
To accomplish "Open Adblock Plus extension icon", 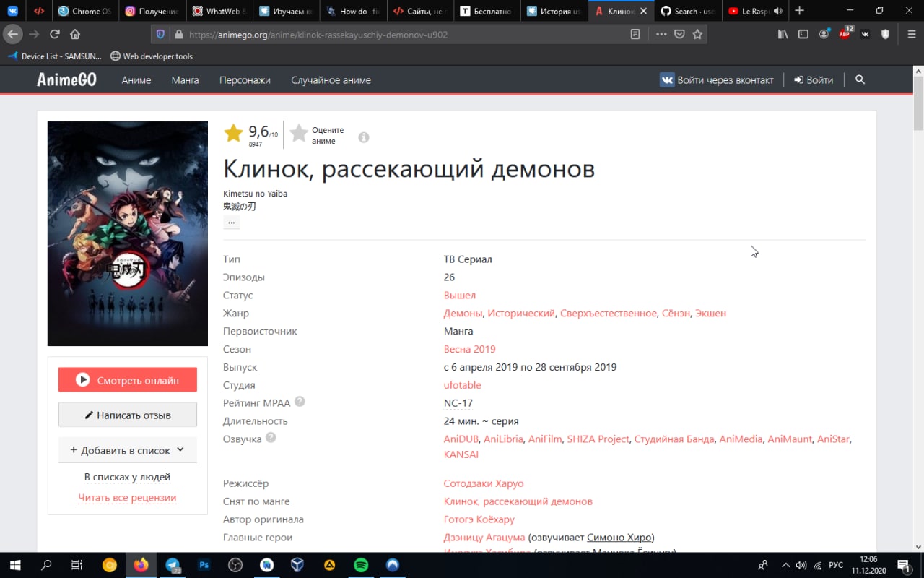I will coord(845,33).
